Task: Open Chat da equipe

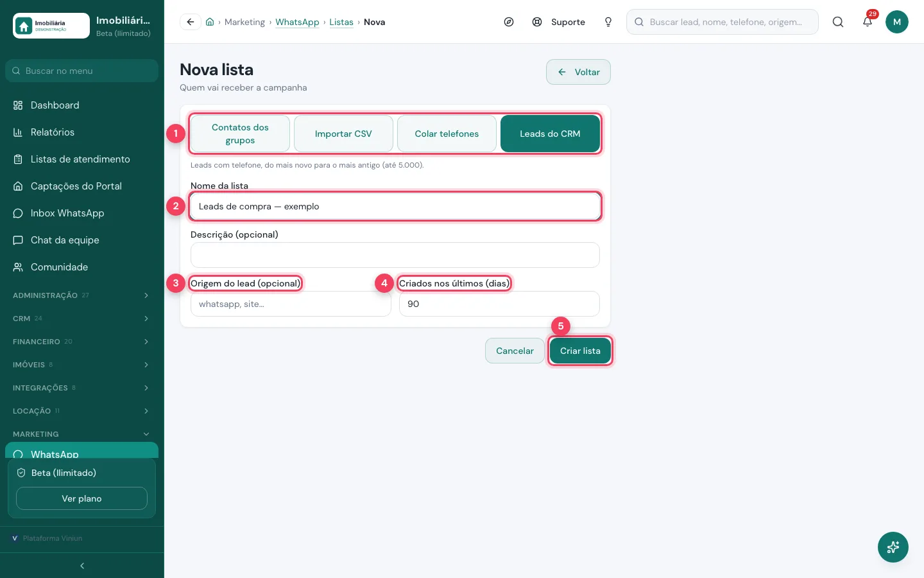Action: (x=81, y=240)
